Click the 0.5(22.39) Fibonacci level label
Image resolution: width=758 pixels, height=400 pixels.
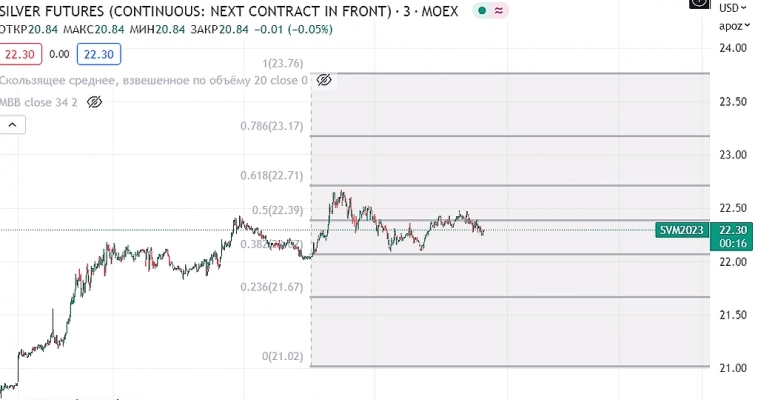tap(278, 210)
